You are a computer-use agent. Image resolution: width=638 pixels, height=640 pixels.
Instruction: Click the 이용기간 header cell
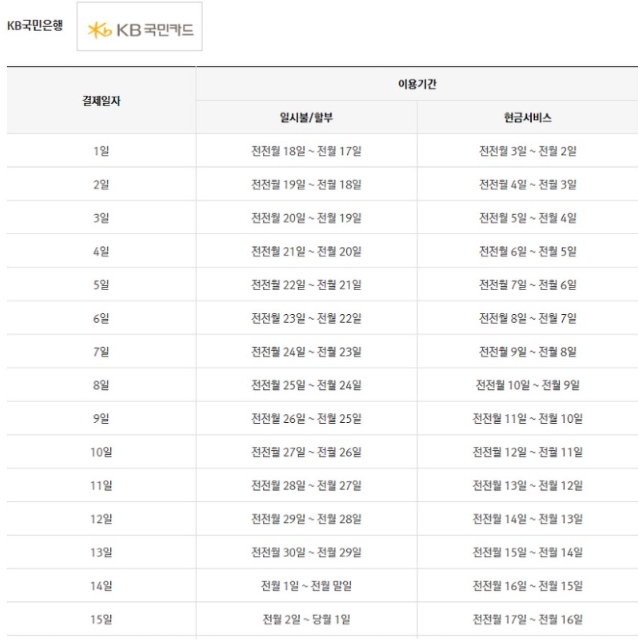click(417, 84)
